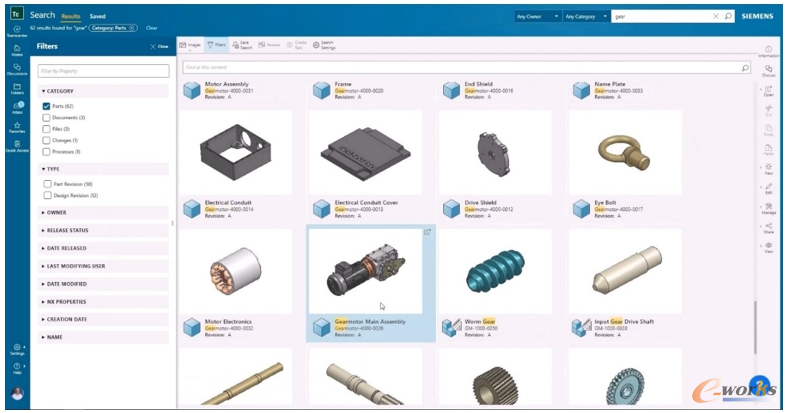Open Gearmotor Main Assembly in new tab icon

tap(427, 232)
